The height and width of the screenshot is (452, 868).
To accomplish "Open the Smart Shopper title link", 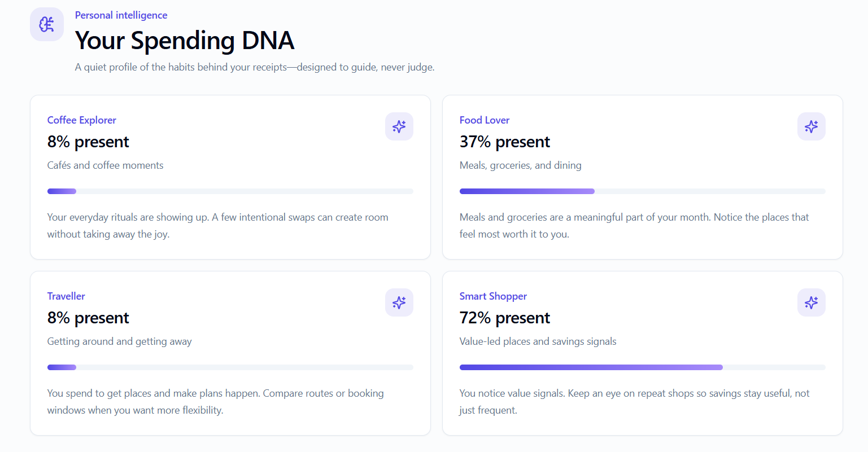I will coord(493,296).
